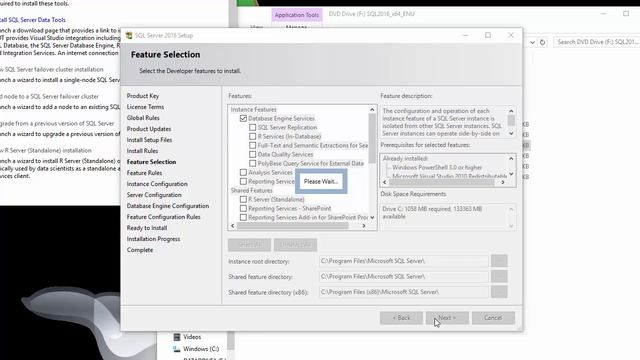
Task: Browse for the shared feature directory
Action: [499, 276]
